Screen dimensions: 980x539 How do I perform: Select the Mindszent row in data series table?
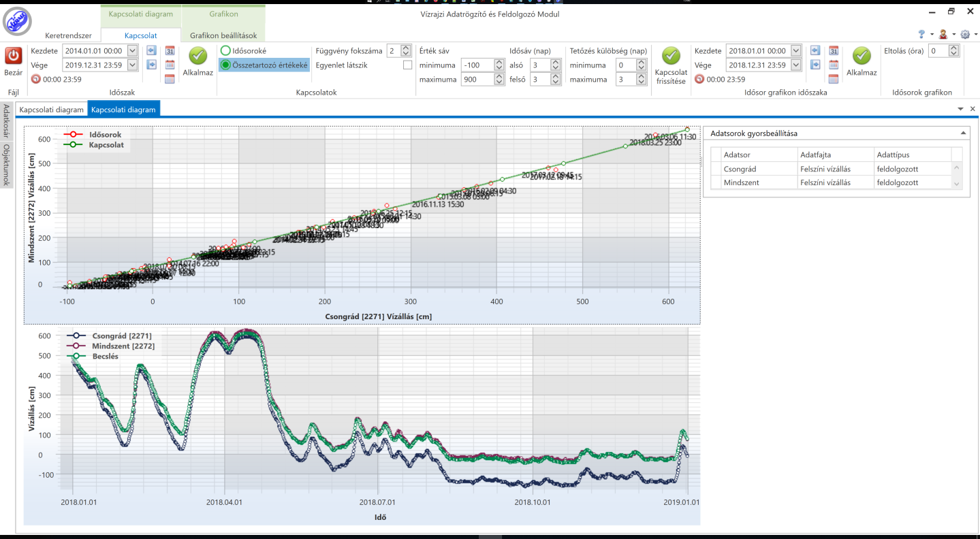[831, 182]
